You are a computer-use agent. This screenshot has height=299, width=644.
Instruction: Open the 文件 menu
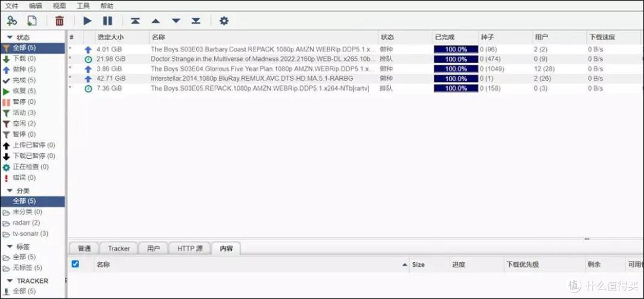11,6
